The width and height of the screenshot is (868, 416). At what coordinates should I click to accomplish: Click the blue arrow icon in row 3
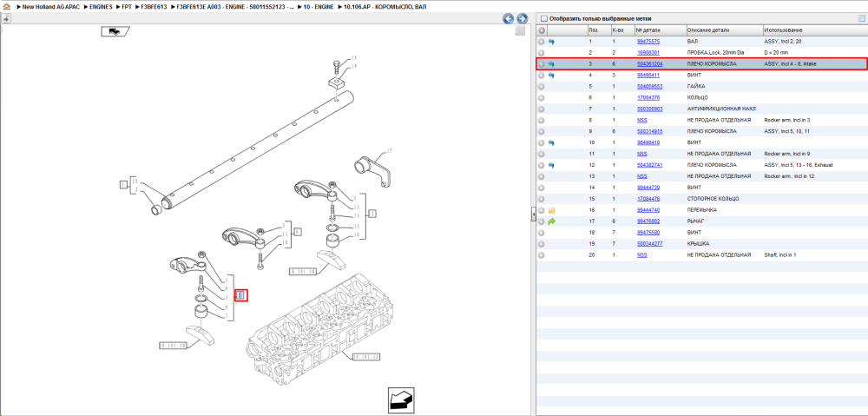click(551, 64)
